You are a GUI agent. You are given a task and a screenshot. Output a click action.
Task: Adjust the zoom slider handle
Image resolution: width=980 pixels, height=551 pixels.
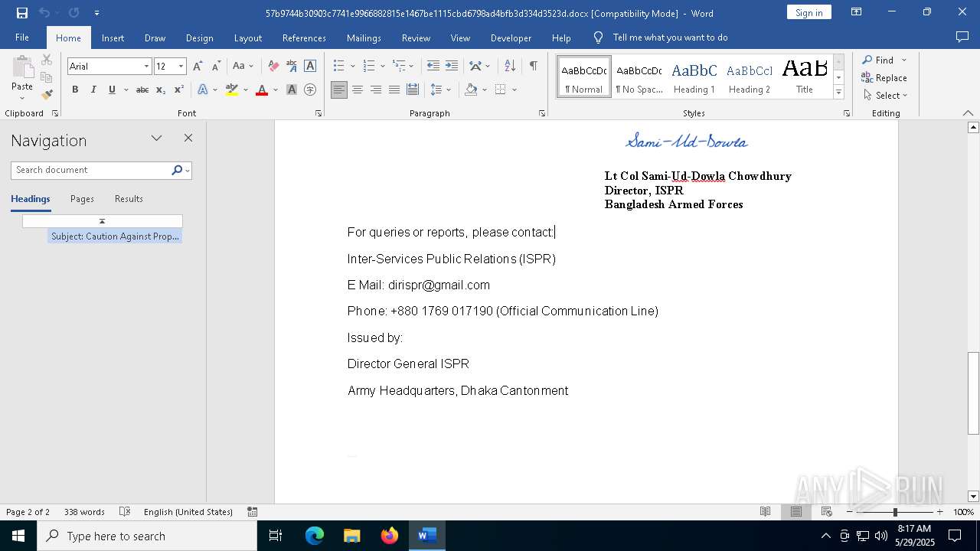point(895,512)
